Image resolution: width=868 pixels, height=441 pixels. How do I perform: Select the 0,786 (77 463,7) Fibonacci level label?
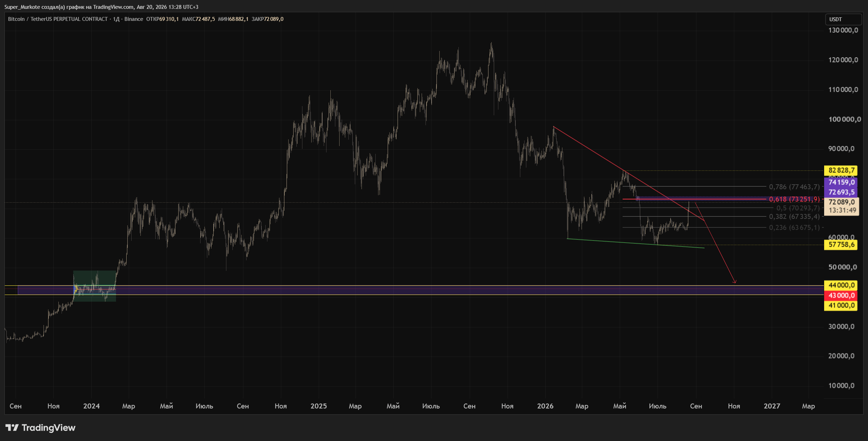tap(794, 187)
